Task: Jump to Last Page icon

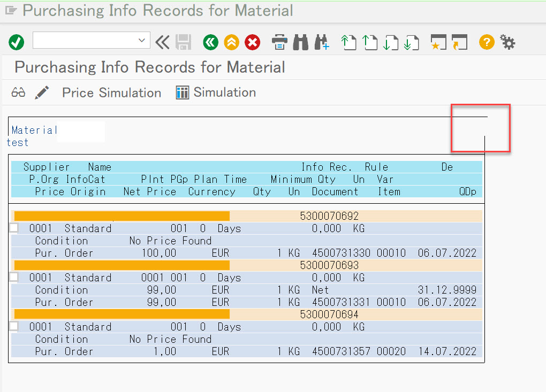Action: tap(411, 42)
